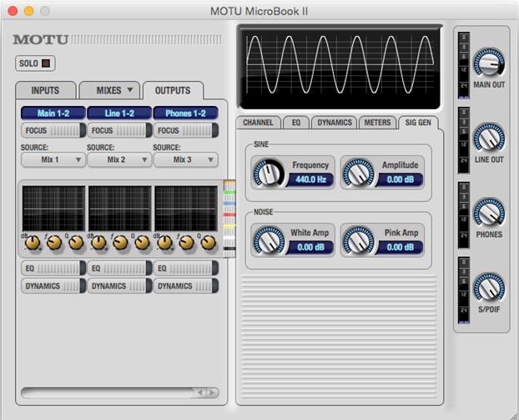Viewport: 519px width, 420px height.
Task: Select the OUTPUTS tab
Action: pyautogui.click(x=173, y=90)
